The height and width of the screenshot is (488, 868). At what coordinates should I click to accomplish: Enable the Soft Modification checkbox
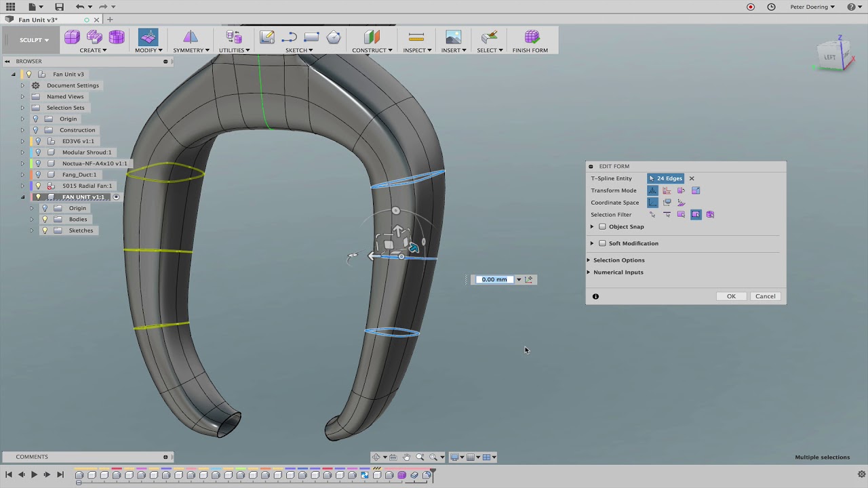602,243
